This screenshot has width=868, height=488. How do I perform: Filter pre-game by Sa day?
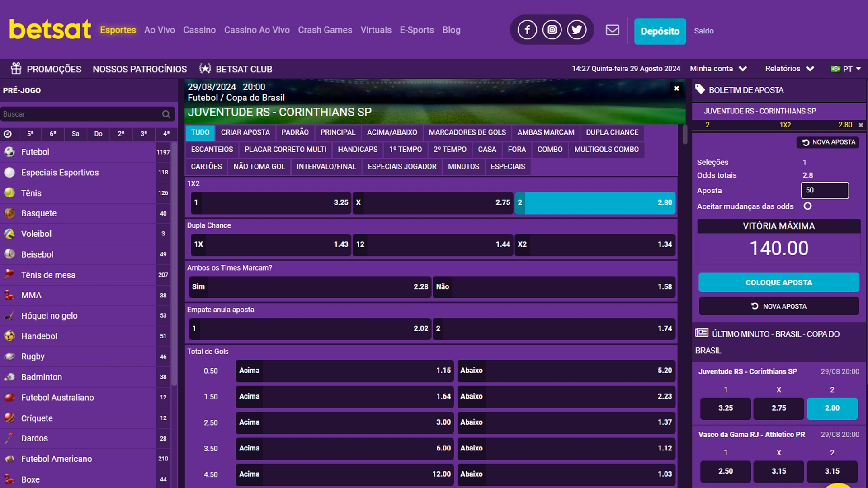(75, 134)
